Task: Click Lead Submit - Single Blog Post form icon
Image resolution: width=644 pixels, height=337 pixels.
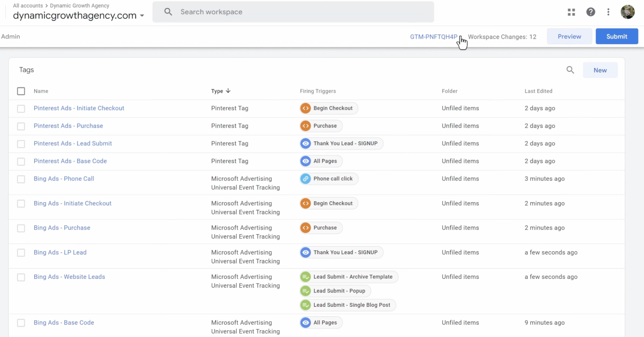Action: pyautogui.click(x=305, y=305)
